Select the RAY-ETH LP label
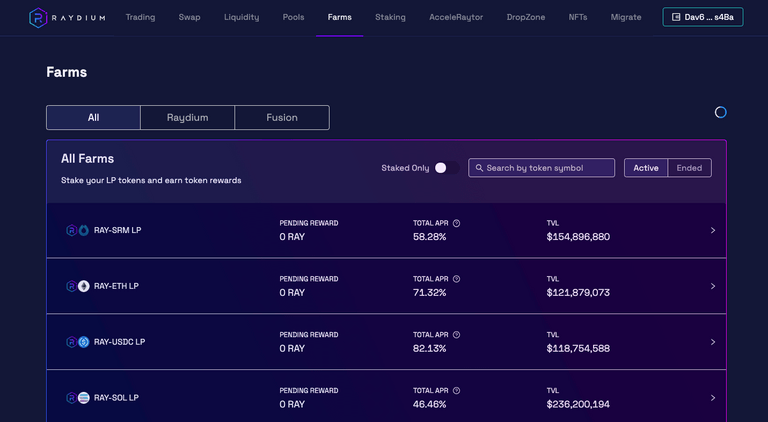The height and width of the screenshot is (422, 768). coord(116,286)
